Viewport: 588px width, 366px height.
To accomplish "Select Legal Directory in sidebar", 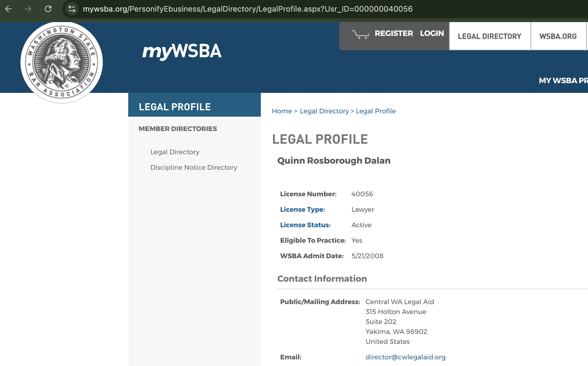I will (x=175, y=152).
